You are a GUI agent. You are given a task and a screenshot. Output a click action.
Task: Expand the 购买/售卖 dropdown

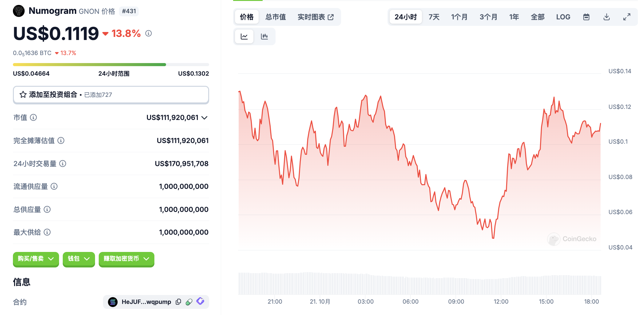coord(36,259)
